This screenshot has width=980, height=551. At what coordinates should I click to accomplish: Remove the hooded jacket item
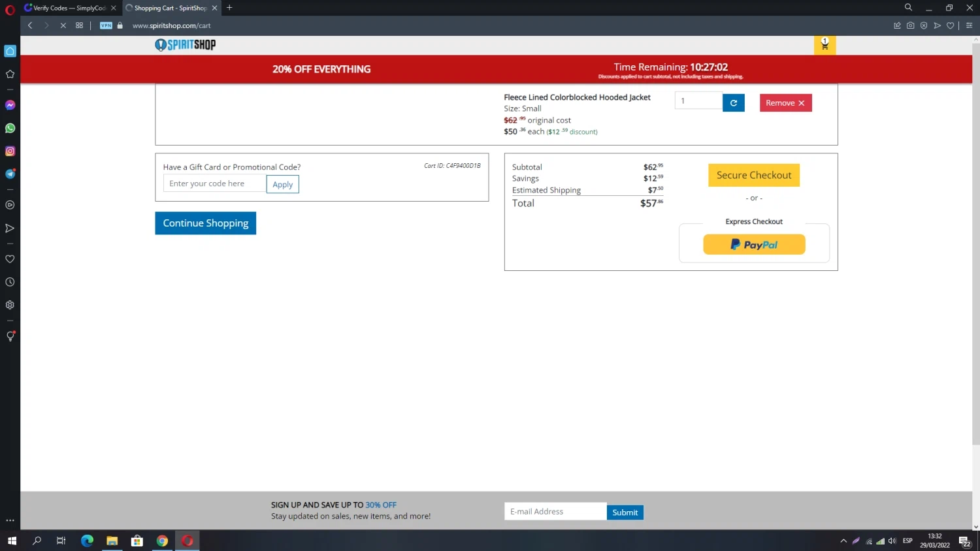click(785, 102)
